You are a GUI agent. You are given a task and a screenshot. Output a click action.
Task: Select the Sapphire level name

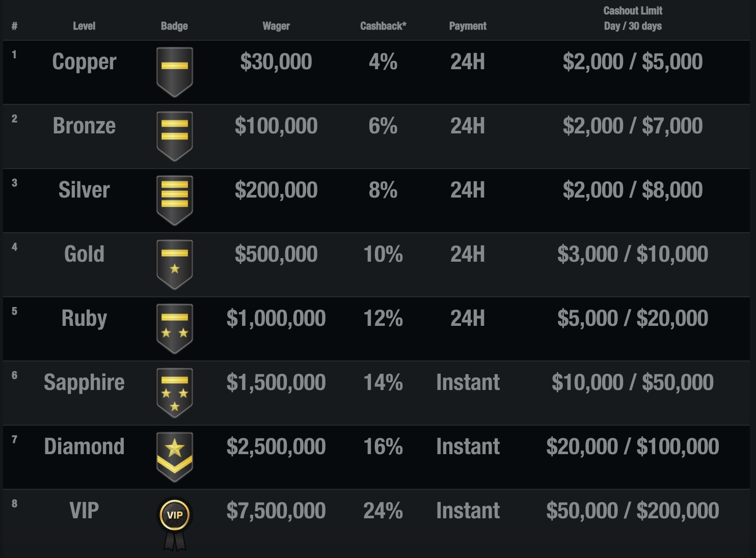[x=84, y=382]
